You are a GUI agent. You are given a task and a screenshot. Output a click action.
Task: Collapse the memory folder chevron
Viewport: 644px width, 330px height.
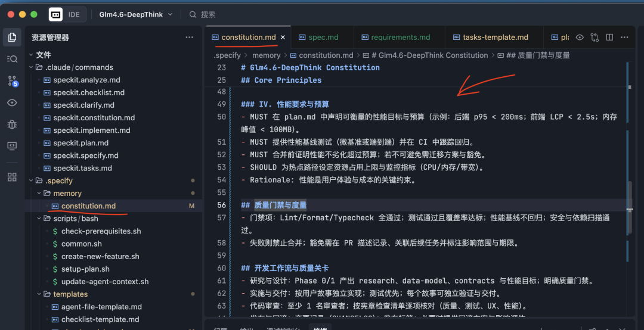click(39, 194)
